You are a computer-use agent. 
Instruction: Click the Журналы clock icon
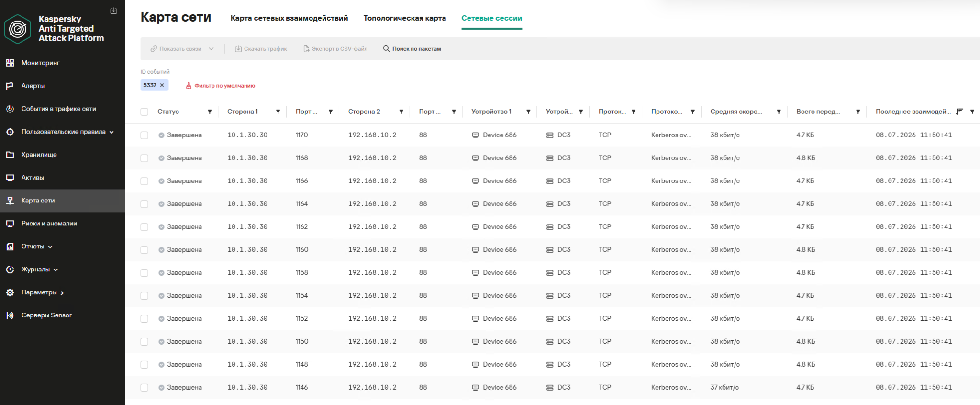pyautogui.click(x=10, y=270)
